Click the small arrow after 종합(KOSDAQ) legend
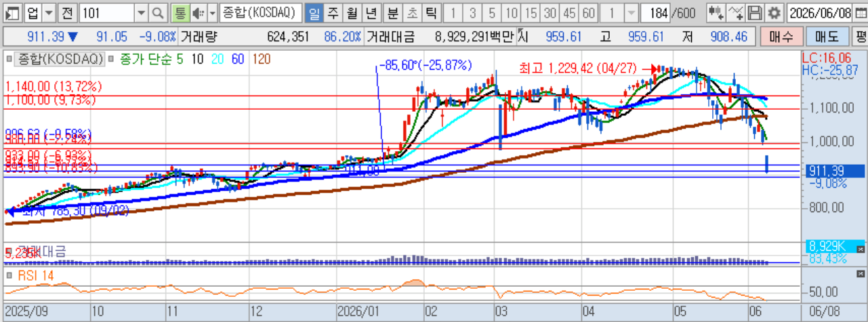The image size is (868, 322). tap(111, 60)
